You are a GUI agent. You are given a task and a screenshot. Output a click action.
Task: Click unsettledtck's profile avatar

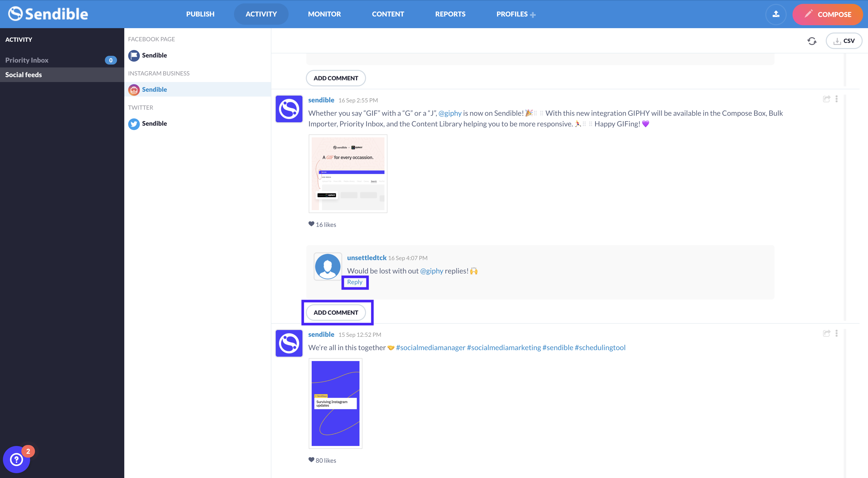[x=327, y=266]
